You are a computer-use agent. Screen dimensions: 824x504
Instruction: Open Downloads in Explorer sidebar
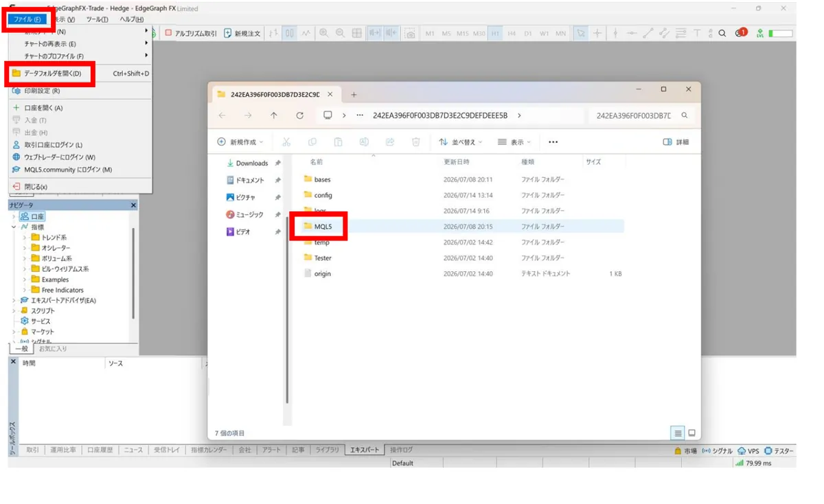pos(251,163)
